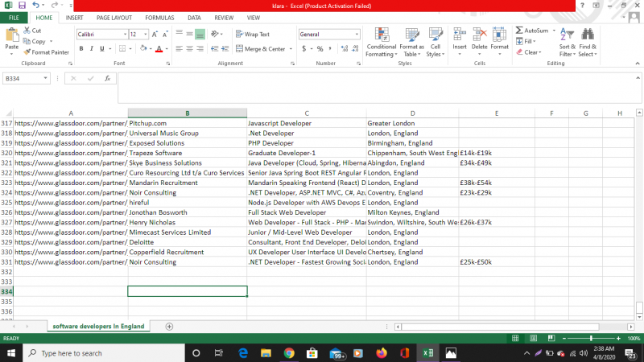Toggle top vertical alignment
Screen dimensions: 644x362
click(179, 34)
